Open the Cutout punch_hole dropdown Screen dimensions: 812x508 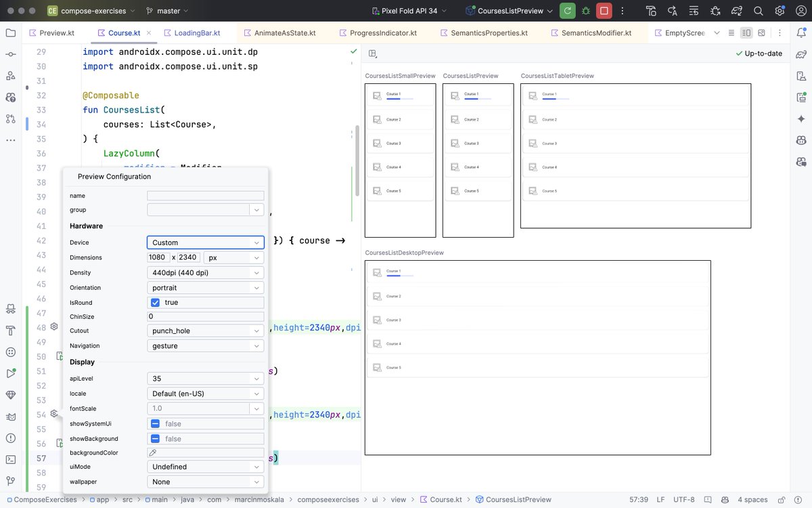205,331
